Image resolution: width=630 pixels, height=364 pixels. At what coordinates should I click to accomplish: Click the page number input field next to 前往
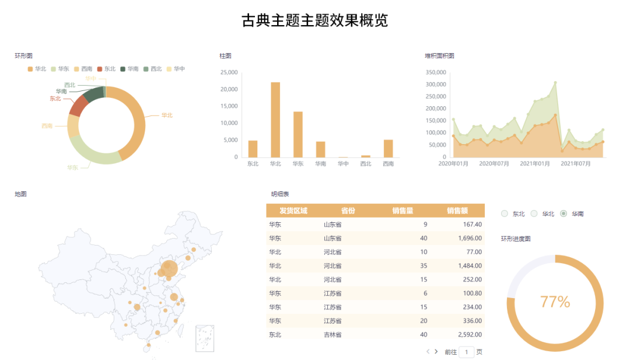(466, 352)
